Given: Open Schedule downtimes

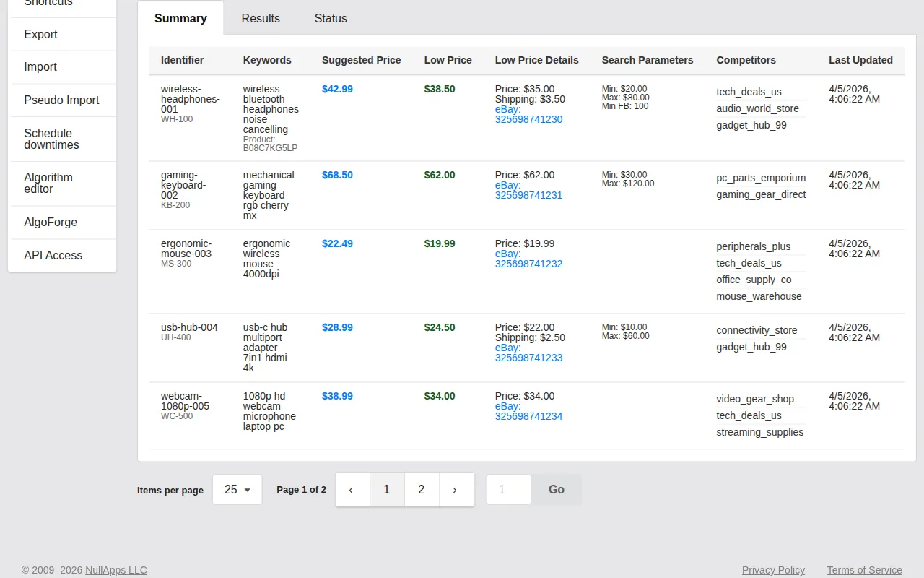Looking at the screenshot, I should (51, 139).
